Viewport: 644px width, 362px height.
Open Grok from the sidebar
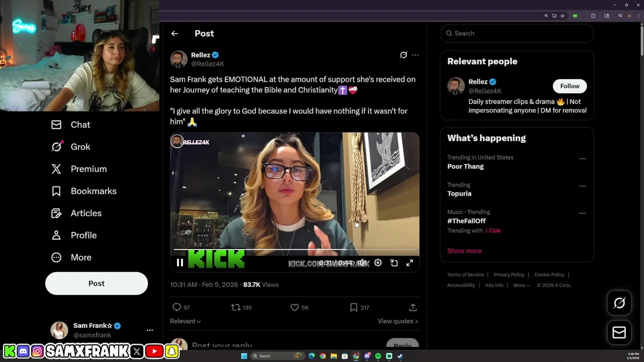point(70,147)
